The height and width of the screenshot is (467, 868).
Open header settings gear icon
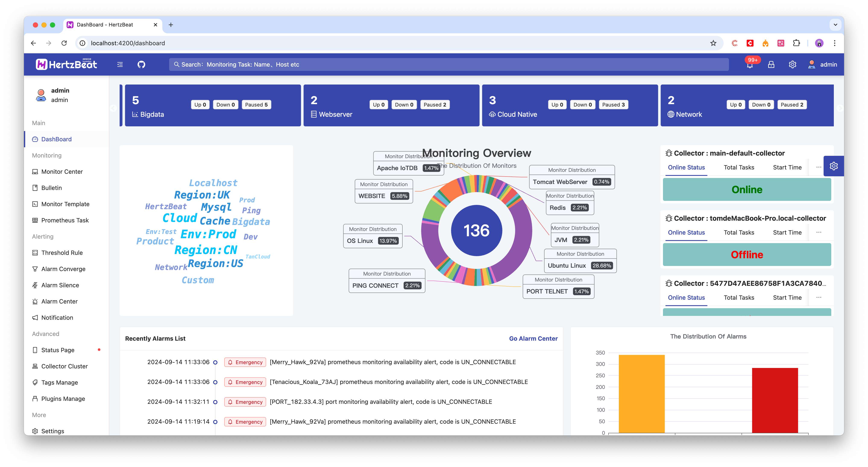point(792,64)
